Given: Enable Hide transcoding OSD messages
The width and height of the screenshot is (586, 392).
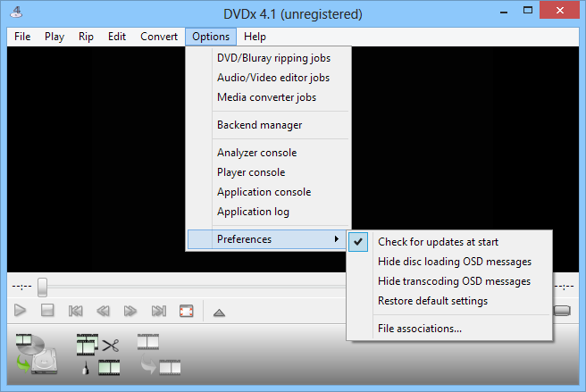Looking at the screenshot, I should tap(449, 281).
